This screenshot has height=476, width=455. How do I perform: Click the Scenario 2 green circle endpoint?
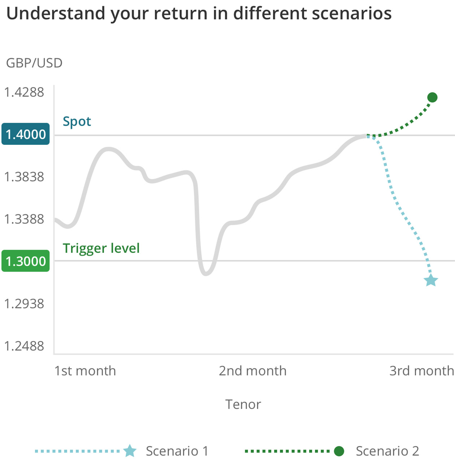point(432,97)
